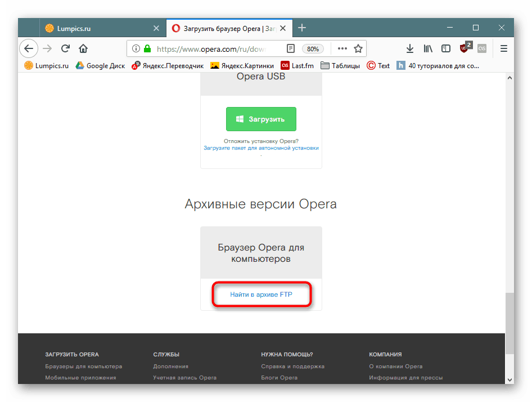Open the library bookshelf icon
This screenshot has width=532, height=402.
tap(428, 48)
